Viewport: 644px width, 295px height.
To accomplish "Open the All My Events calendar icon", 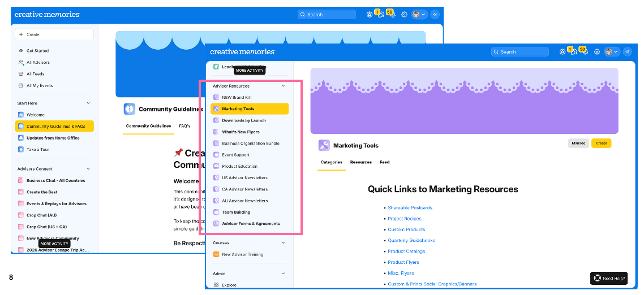I will click(21, 85).
